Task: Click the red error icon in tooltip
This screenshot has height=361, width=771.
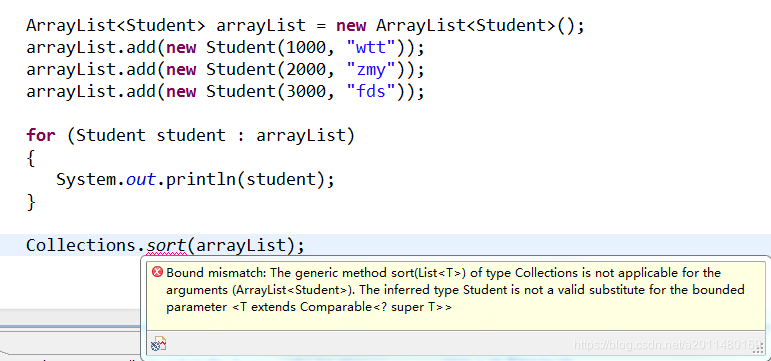Action: click(157, 272)
